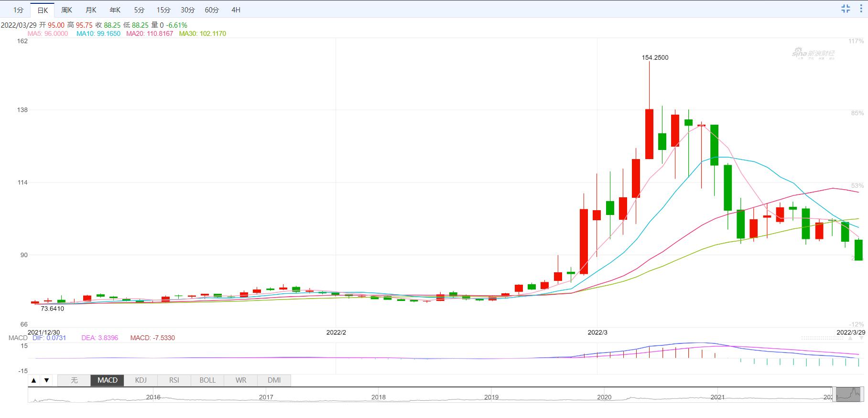Click the MA20: 110.8167 legend label
This screenshot has height=418, width=868.
click(150, 34)
